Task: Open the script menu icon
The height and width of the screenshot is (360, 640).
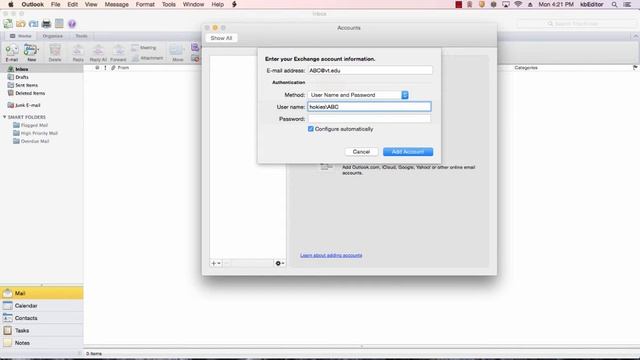Action: pos(234,4)
